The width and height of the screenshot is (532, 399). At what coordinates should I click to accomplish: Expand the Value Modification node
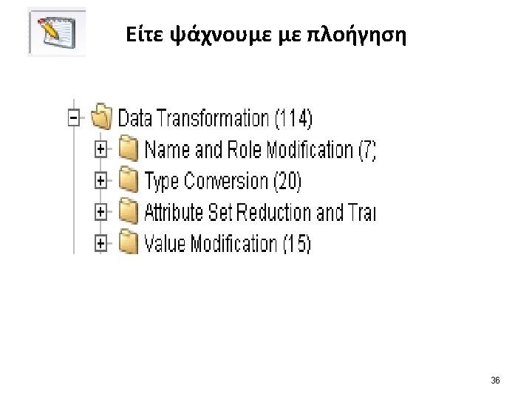[x=101, y=242]
